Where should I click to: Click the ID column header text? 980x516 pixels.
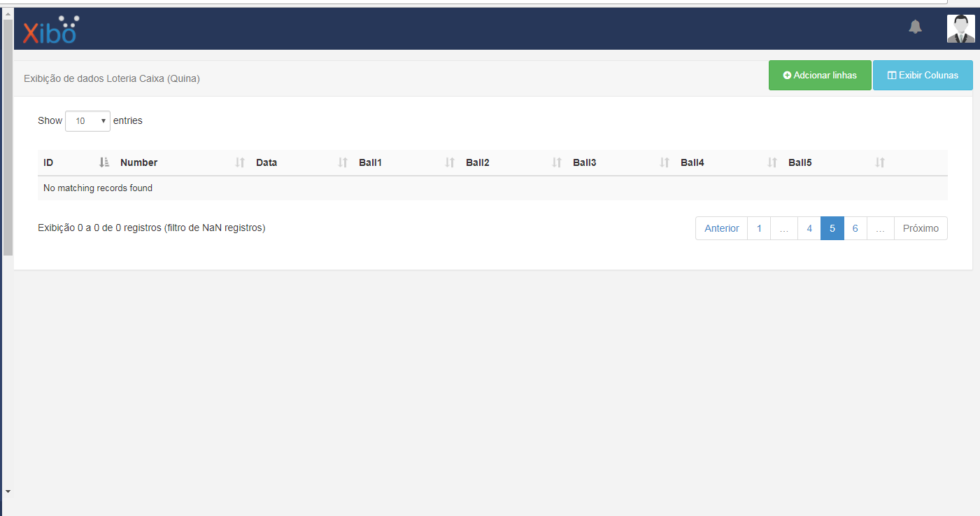coord(48,162)
